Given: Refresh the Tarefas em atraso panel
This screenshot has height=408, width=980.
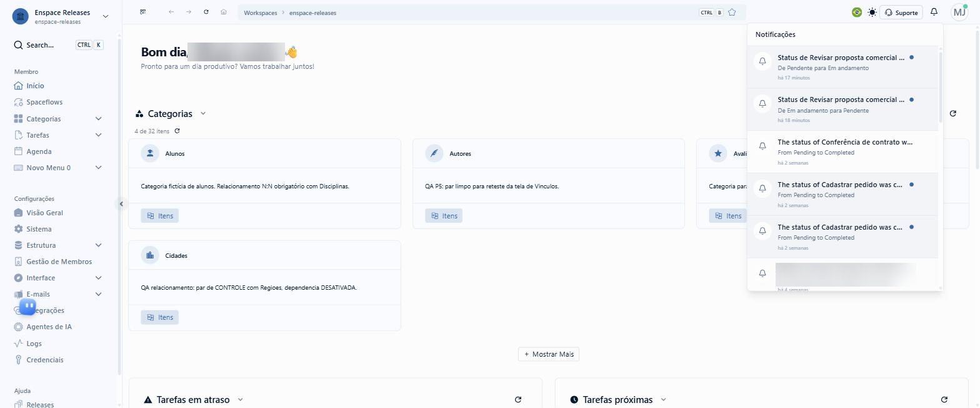Looking at the screenshot, I should pos(518,399).
